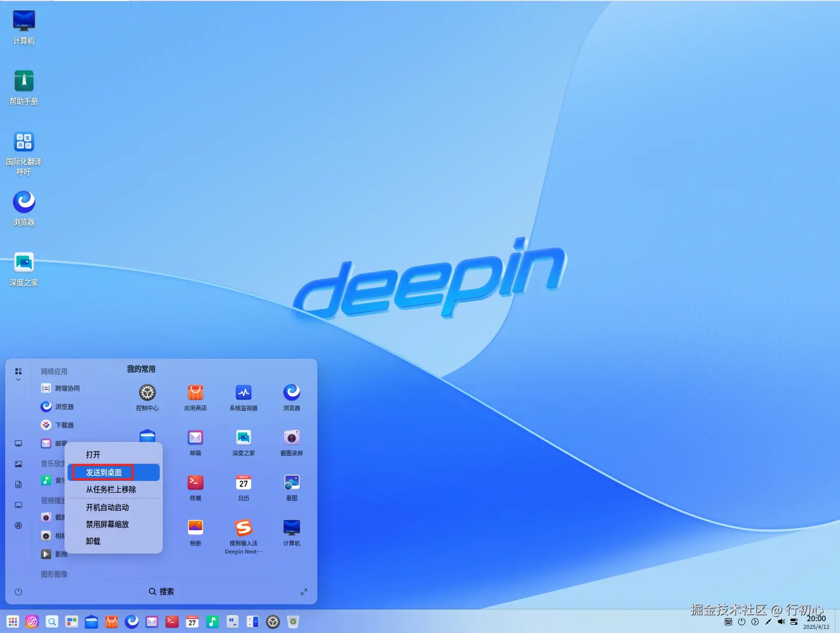
Task: Launch 看图 image viewer from launcher
Action: [292, 488]
